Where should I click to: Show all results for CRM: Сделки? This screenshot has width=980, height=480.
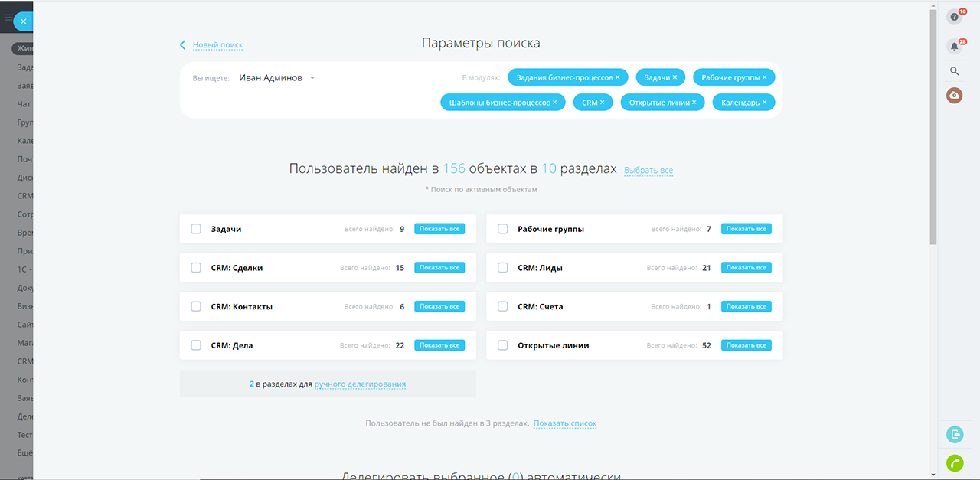coord(439,268)
